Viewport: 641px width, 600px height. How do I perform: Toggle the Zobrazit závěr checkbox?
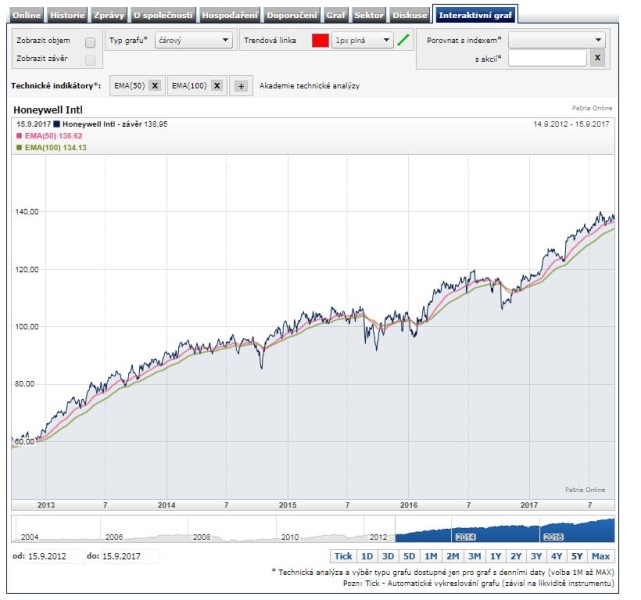(x=90, y=60)
